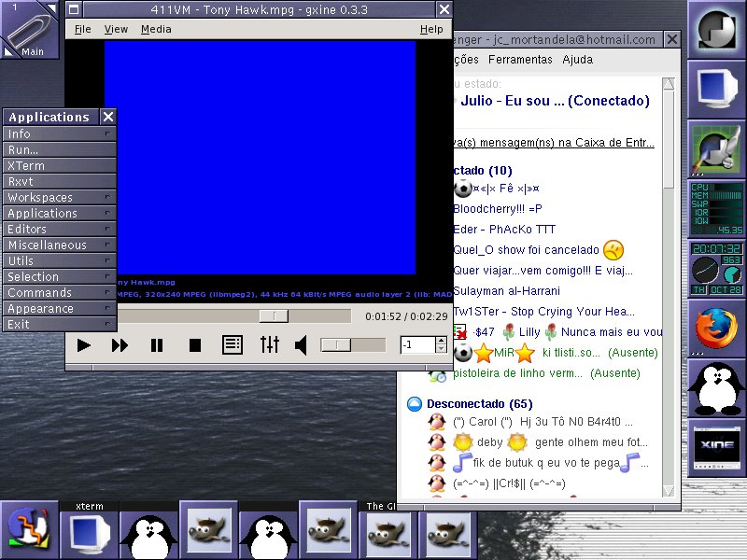Mute audio with the speaker icon

[x=301, y=345]
